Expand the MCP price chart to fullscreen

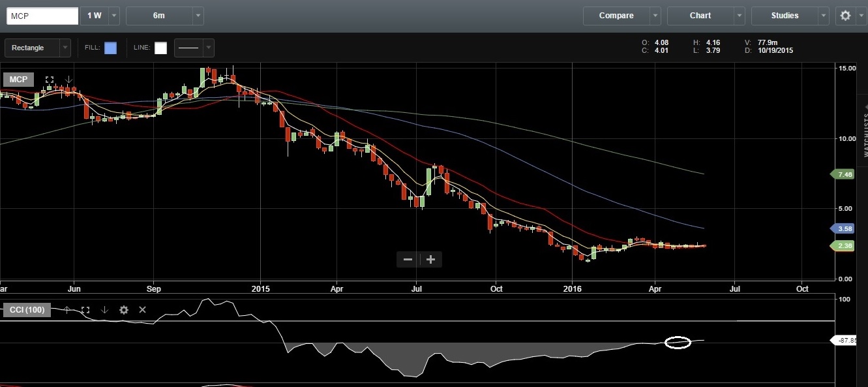click(49, 79)
